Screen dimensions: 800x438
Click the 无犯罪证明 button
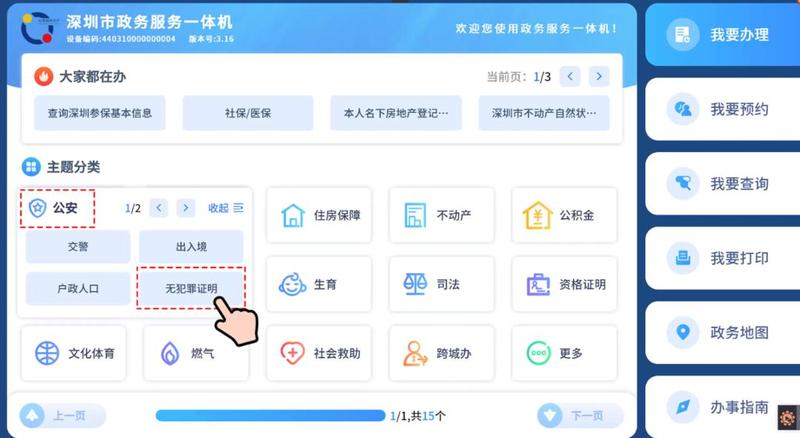pyautogui.click(x=191, y=288)
